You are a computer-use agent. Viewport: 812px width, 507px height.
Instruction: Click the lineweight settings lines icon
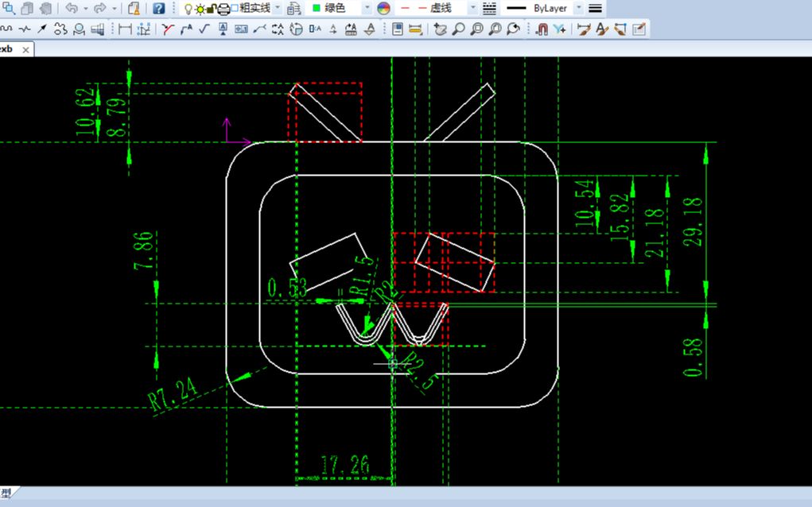click(x=596, y=8)
